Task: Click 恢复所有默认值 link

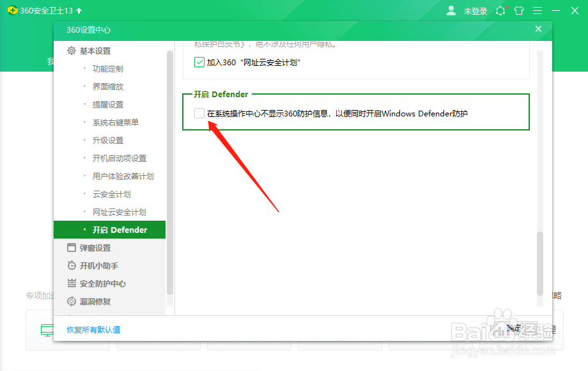Action: 93,329
